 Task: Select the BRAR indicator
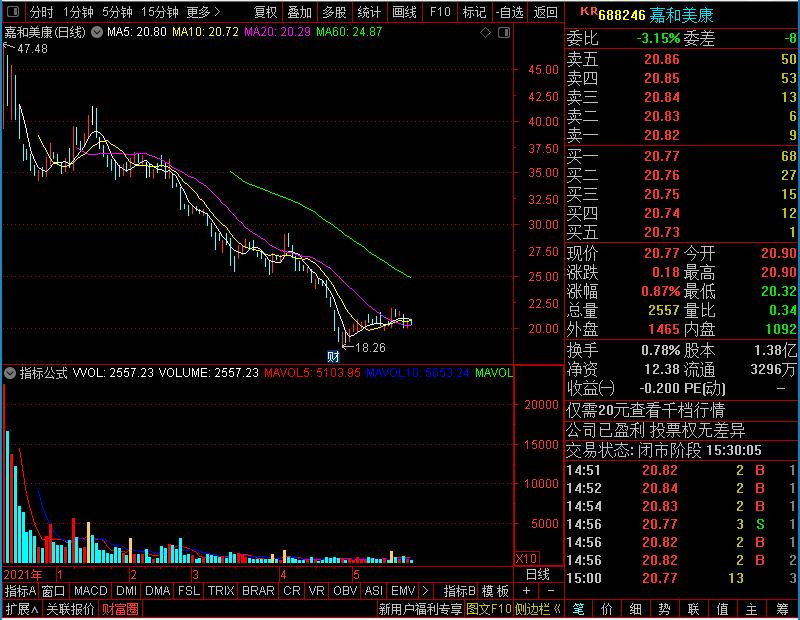pyautogui.click(x=258, y=591)
